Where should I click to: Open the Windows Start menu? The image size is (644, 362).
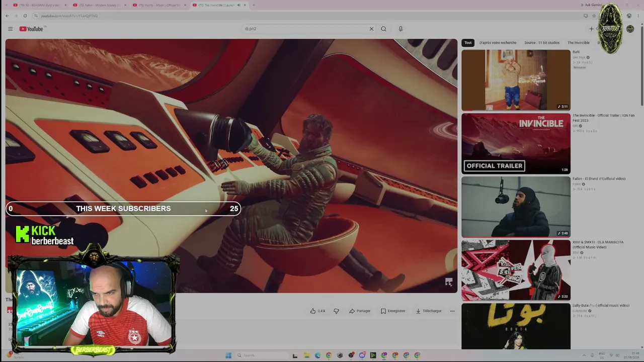coord(228,355)
